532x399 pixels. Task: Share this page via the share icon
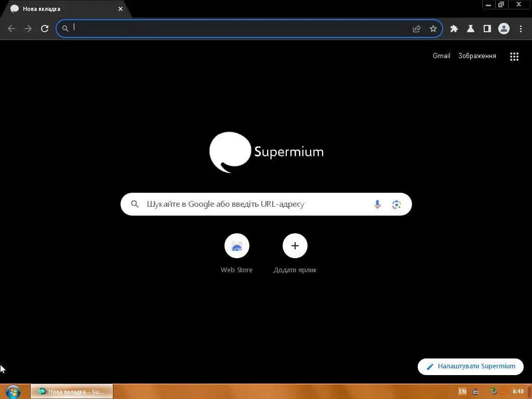(x=417, y=29)
